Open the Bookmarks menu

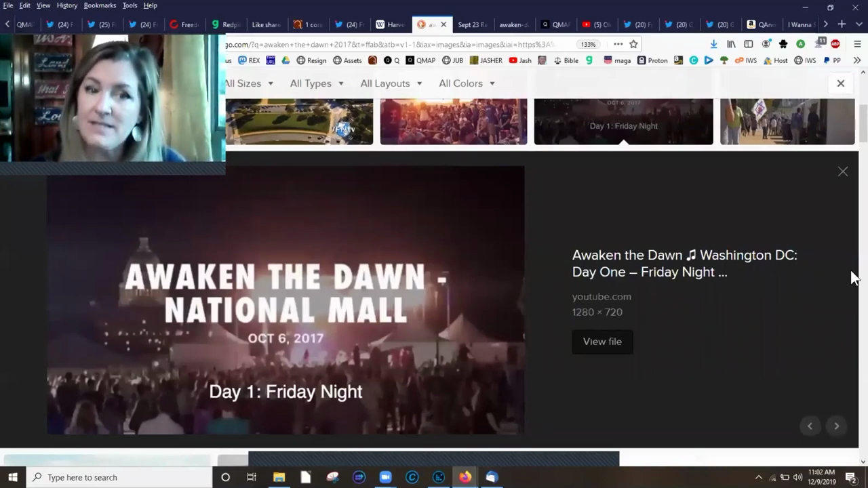pos(100,5)
